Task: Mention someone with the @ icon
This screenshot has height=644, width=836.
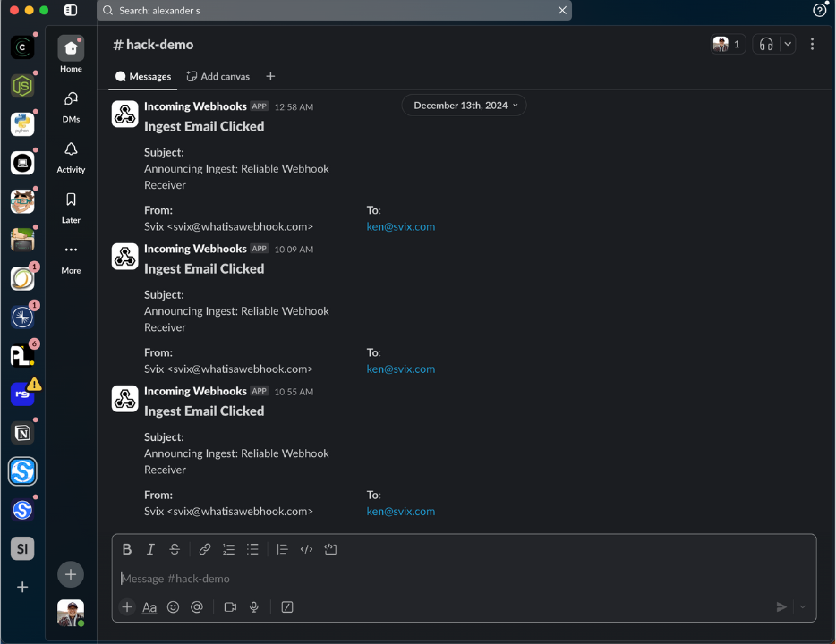Action: coord(197,607)
